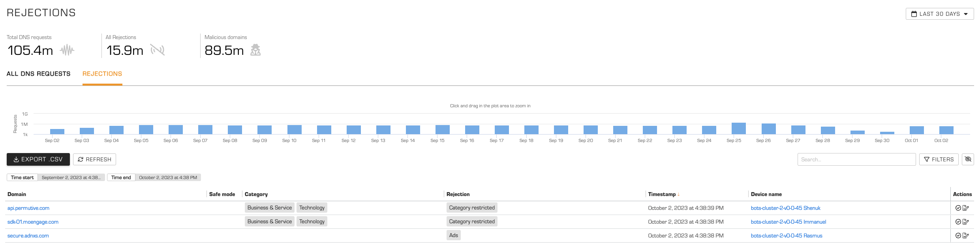Click the crossed-signal icon beside All Rejections
Image resolution: width=980 pixels, height=243 pixels.
point(158,50)
